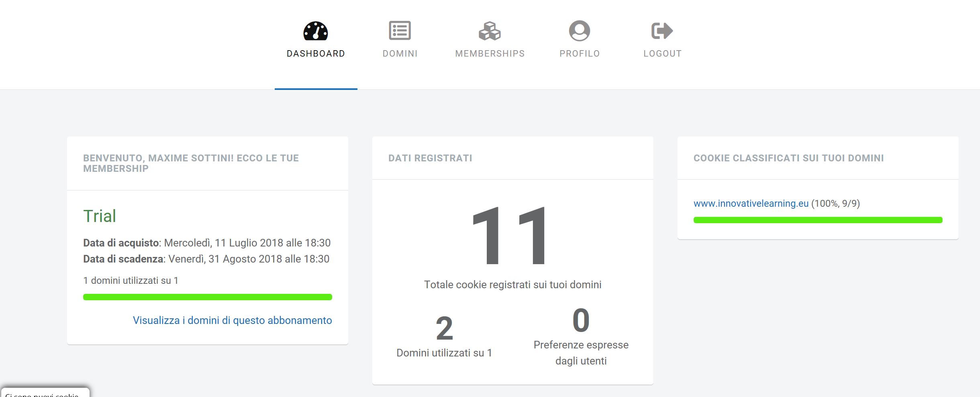Open the www.innovativelearning.eu domain link
Screen dimensions: 980x397
(751, 204)
